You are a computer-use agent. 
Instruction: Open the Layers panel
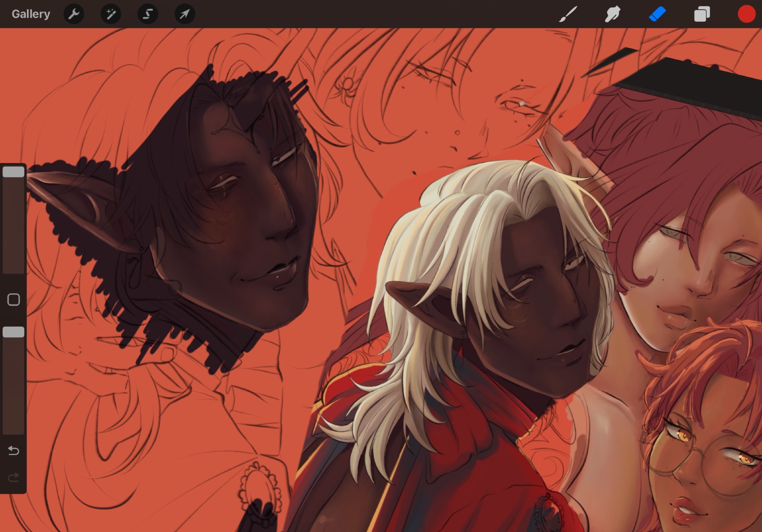tap(701, 14)
